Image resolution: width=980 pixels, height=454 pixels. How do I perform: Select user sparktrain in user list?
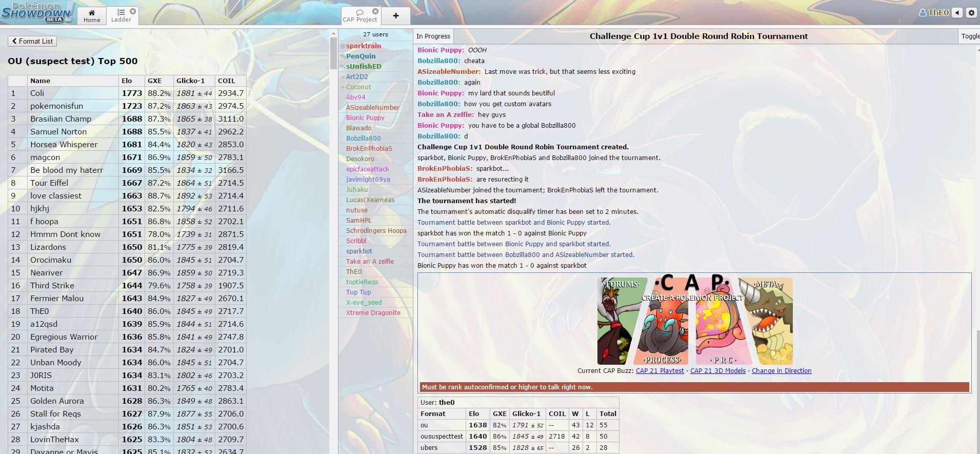click(363, 46)
